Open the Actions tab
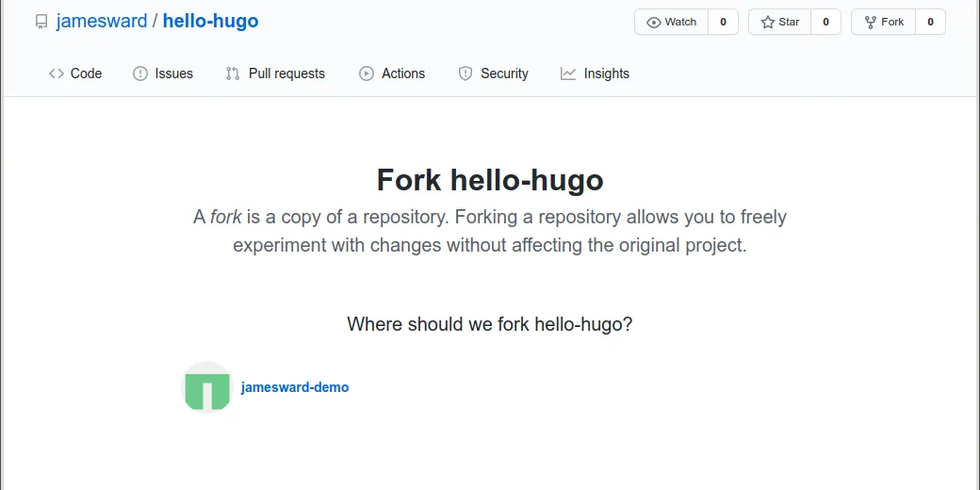 392,73
